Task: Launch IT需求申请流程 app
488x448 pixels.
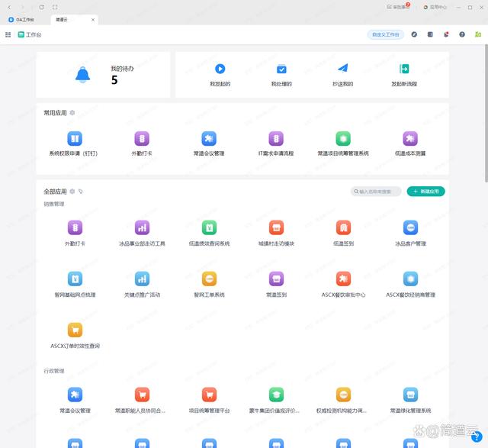Action: coord(275,138)
